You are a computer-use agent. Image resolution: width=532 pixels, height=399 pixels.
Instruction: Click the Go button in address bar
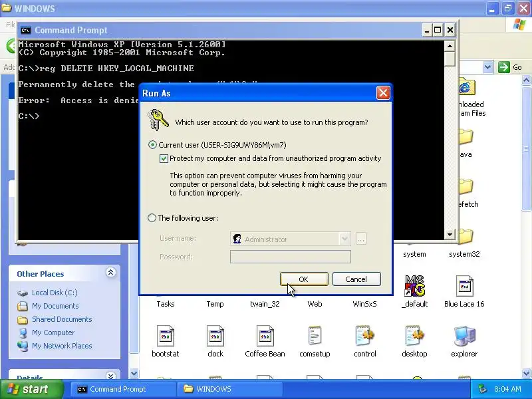(x=510, y=67)
